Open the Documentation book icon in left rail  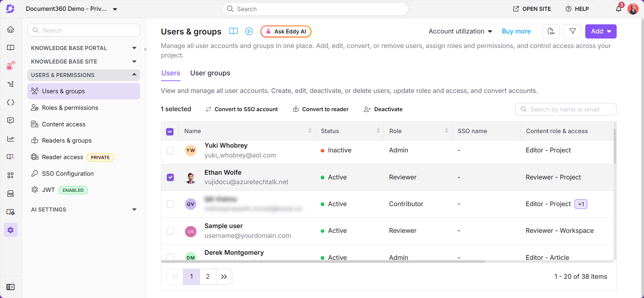click(10, 48)
